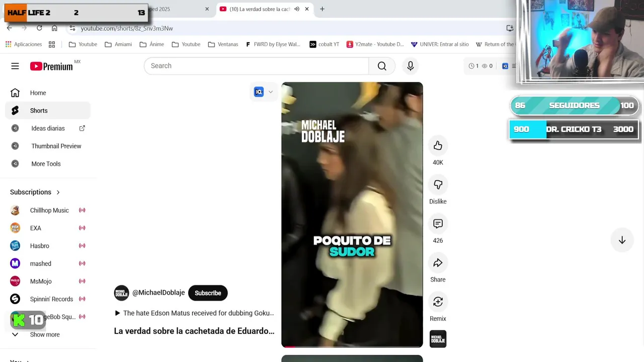The width and height of the screenshot is (644, 362).
Task: Open the Michael Doblaje sound thumbnail
Action: 438,339
